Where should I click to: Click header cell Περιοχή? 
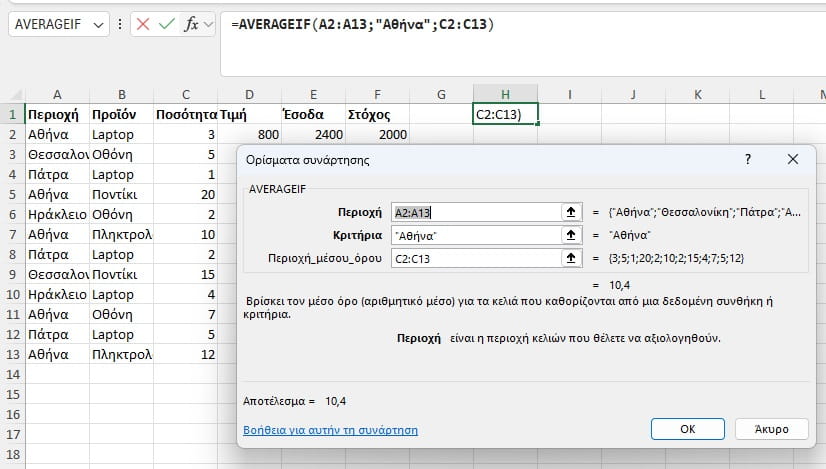click(57, 114)
